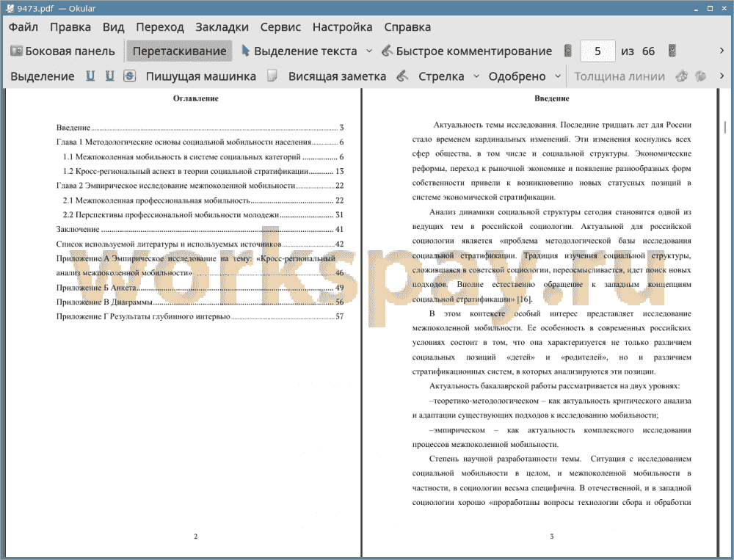Viewport: 734px width, 560px height.
Task: Open the Одобрено stamp dropdown
Action: click(558, 76)
